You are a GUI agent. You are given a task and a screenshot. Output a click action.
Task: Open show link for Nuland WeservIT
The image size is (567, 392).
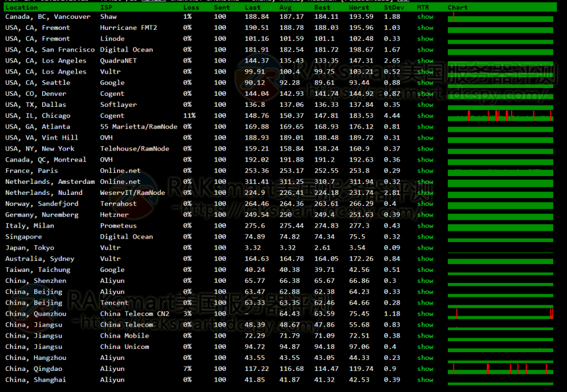pyautogui.click(x=425, y=193)
